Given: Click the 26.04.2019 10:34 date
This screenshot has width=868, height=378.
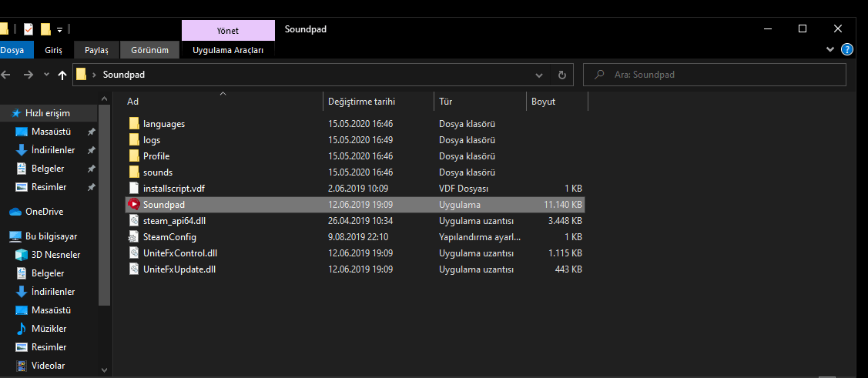Looking at the screenshot, I should coord(360,221).
